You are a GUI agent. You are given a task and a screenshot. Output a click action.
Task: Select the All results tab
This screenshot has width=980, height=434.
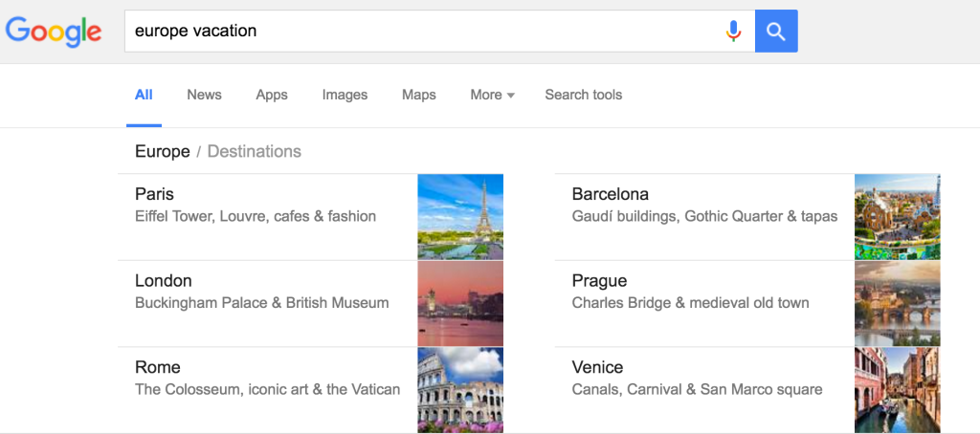point(144,95)
